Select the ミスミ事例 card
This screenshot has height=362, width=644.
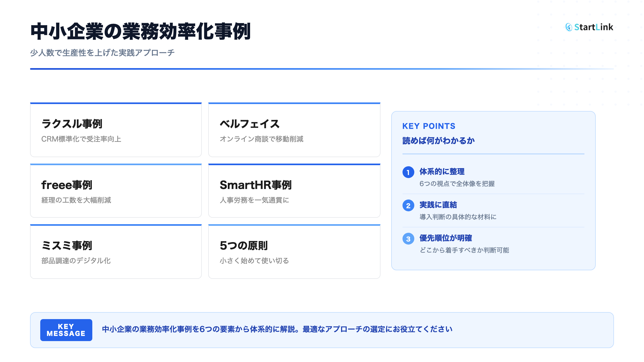[x=116, y=252]
